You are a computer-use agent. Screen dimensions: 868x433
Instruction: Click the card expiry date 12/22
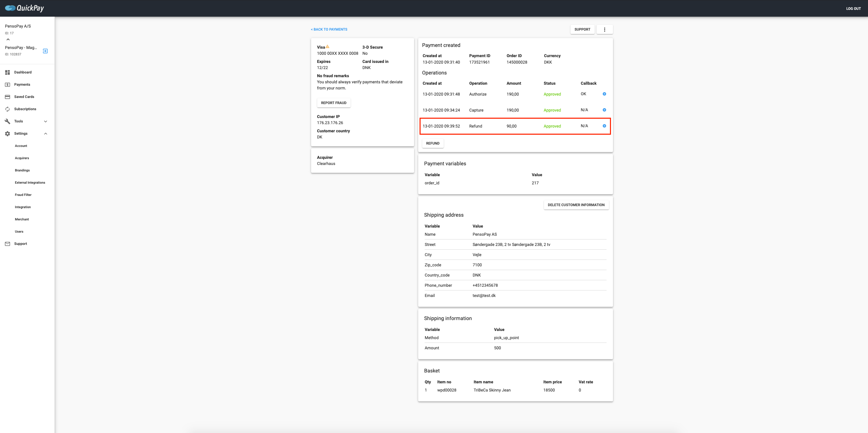(x=322, y=68)
